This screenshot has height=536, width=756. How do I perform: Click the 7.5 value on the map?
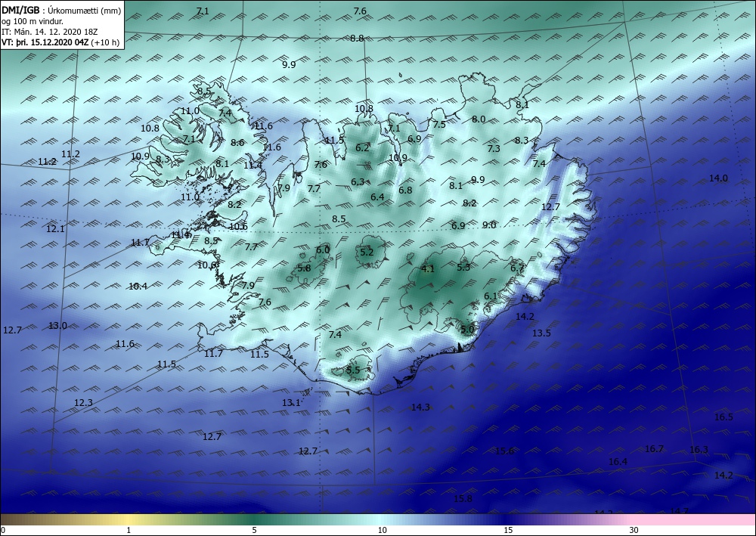coord(439,124)
